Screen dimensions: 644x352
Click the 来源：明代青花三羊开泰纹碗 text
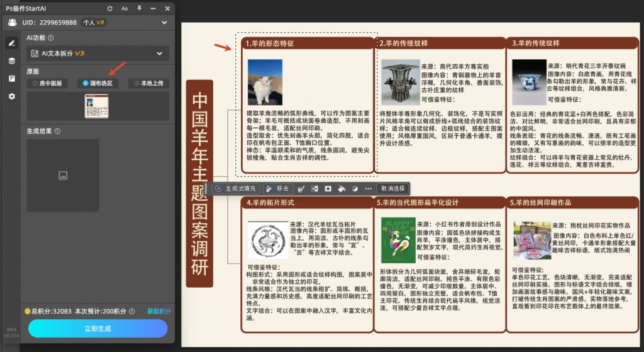(x=587, y=65)
